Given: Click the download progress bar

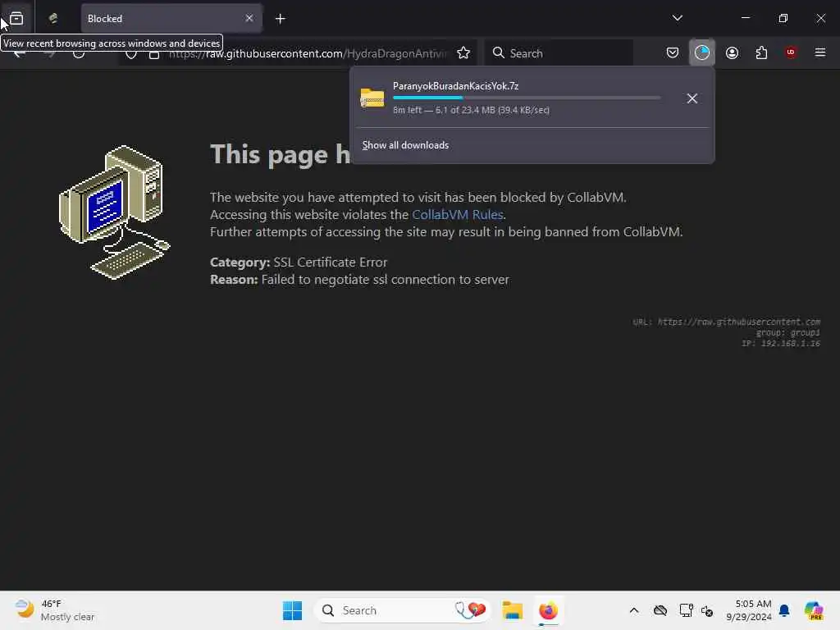Looking at the screenshot, I should (x=527, y=98).
